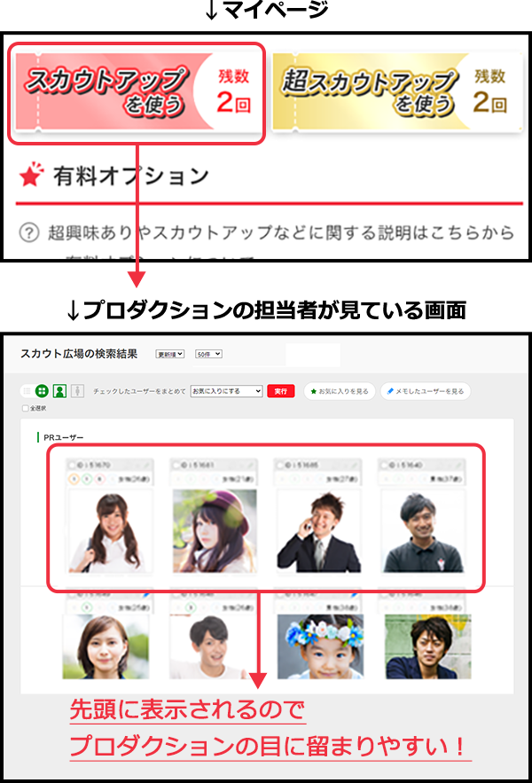Open photo of child with flower crown
The width and height of the screenshot is (532, 783).
pyautogui.click(x=320, y=646)
